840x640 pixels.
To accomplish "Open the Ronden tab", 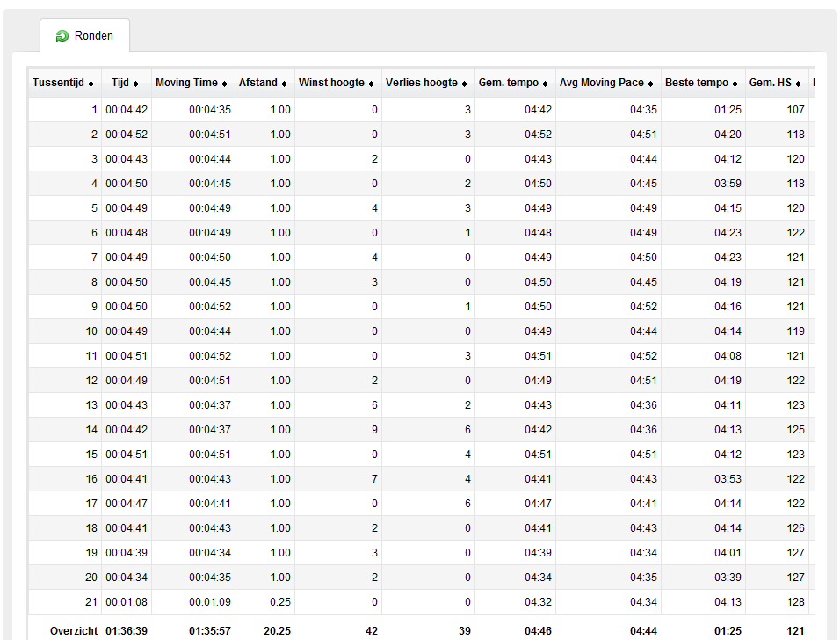I will click(x=84, y=36).
